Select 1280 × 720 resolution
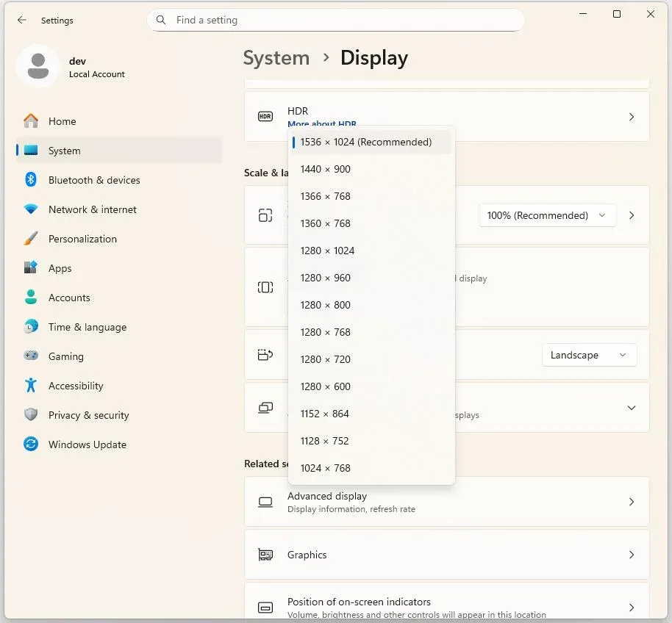 point(371,359)
